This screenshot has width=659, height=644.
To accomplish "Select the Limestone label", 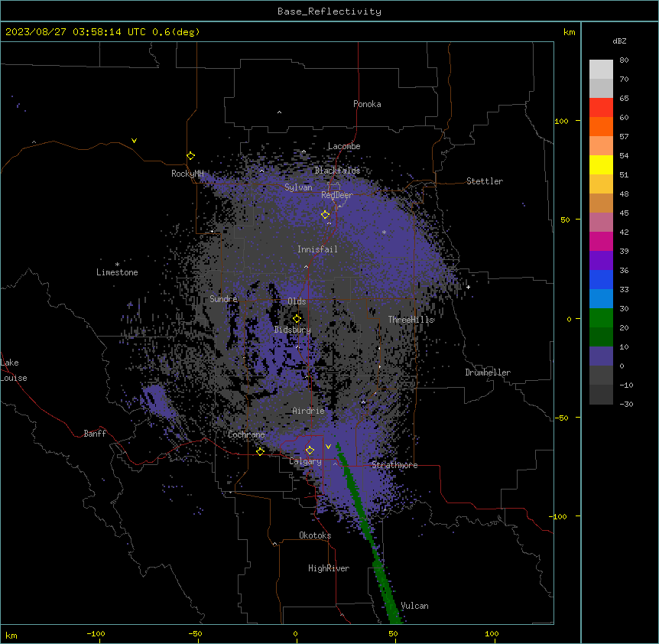I will point(117,272).
